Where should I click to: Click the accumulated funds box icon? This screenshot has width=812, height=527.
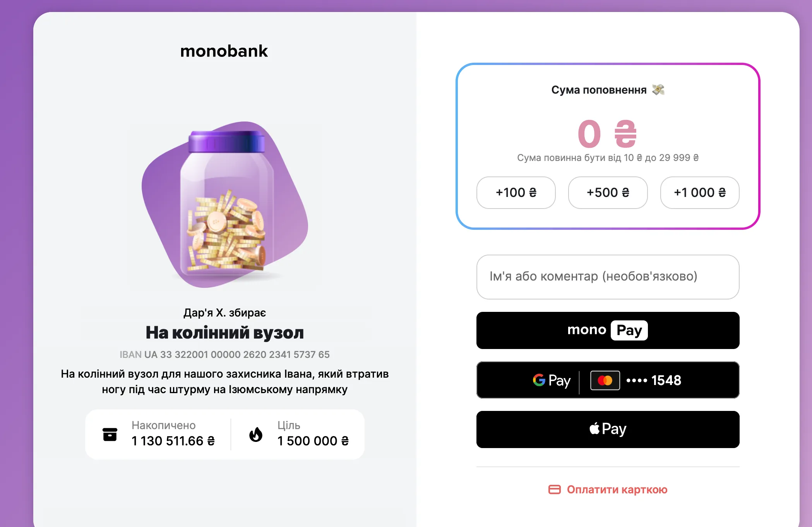click(x=110, y=435)
